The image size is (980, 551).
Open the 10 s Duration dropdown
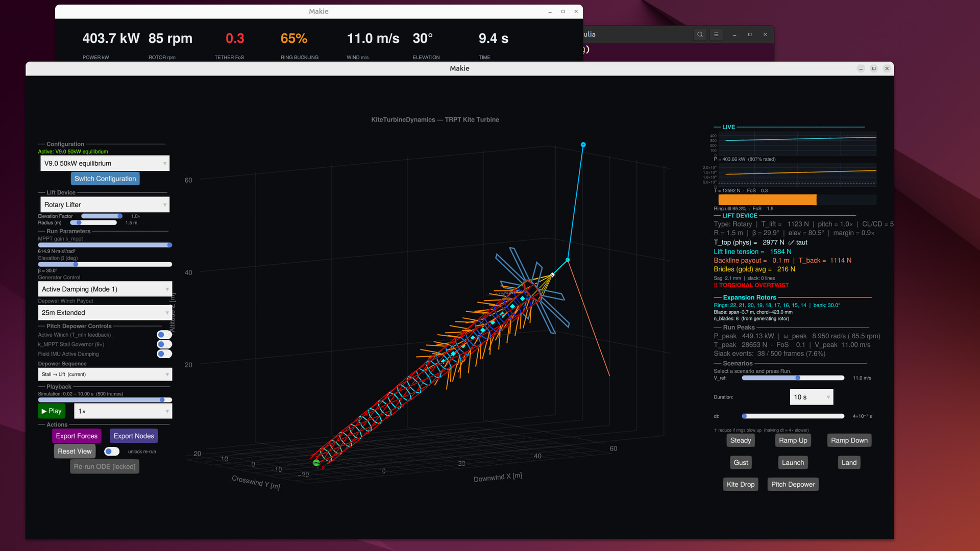(x=812, y=397)
